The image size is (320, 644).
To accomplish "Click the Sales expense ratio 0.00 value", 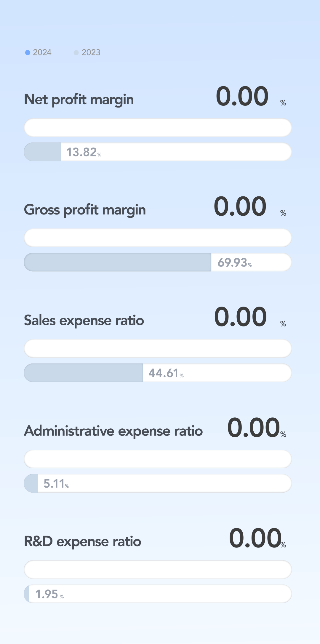I will (240, 317).
